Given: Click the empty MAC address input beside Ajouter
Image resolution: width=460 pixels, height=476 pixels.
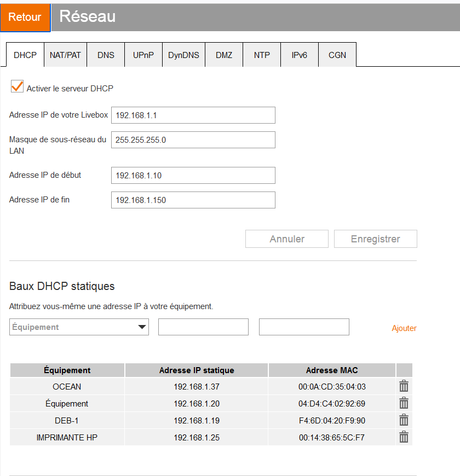Looking at the screenshot, I should pos(304,327).
